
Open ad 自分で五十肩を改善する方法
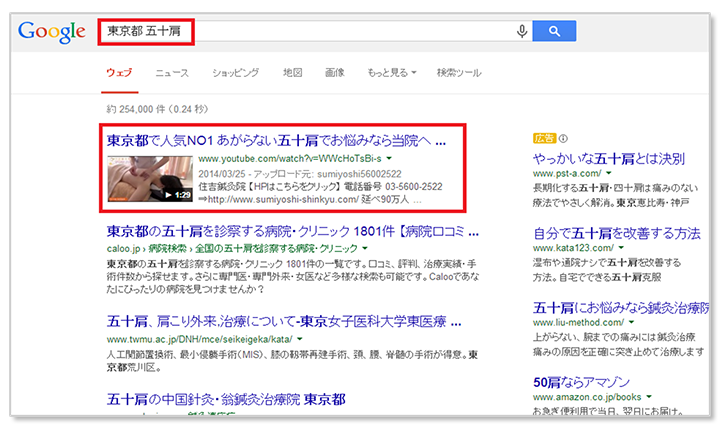(x=617, y=233)
